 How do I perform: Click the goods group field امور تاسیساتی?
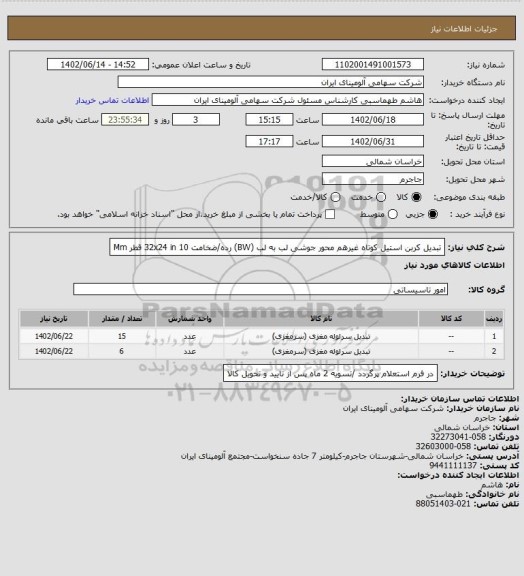tap(260, 289)
